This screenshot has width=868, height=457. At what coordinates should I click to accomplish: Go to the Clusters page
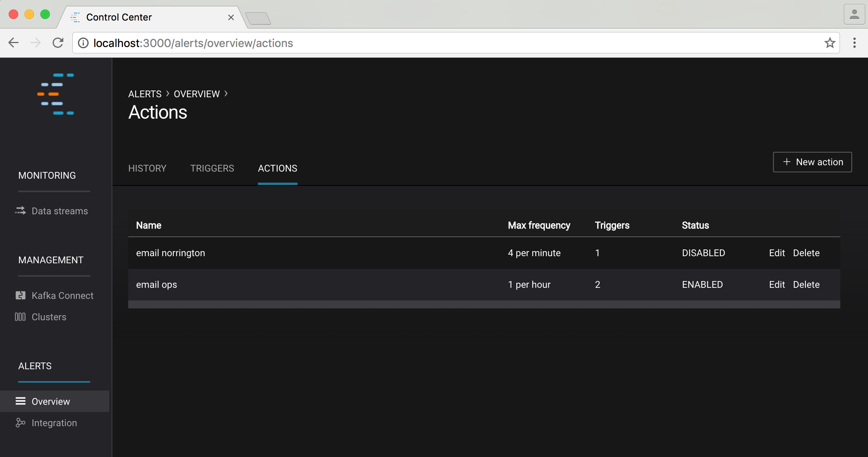click(x=49, y=317)
